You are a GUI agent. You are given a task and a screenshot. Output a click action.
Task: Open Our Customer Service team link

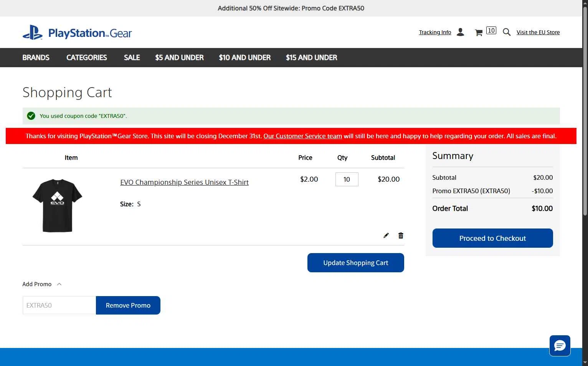pyautogui.click(x=302, y=136)
